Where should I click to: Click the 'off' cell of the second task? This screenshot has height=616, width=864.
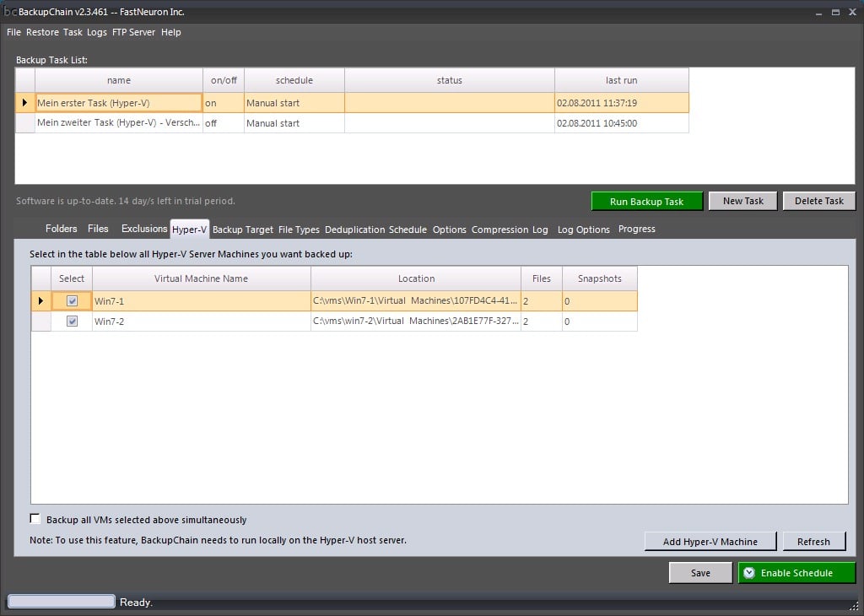point(224,123)
